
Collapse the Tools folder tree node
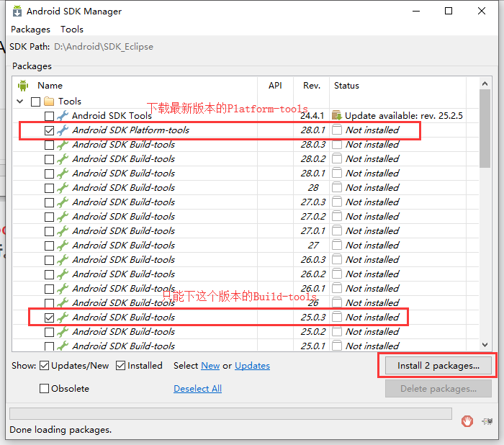[x=20, y=102]
